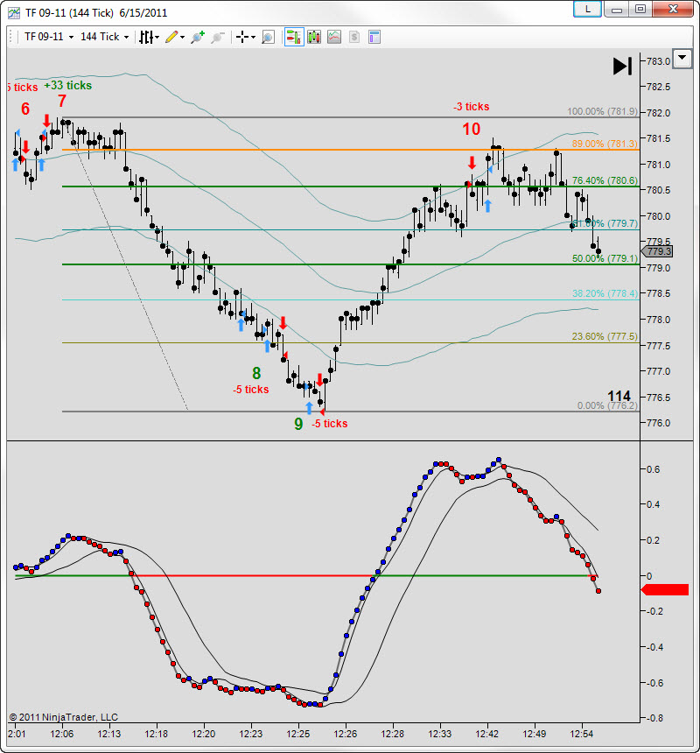
Task: Click the zoom in magnifier icon
Action: click(x=198, y=37)
